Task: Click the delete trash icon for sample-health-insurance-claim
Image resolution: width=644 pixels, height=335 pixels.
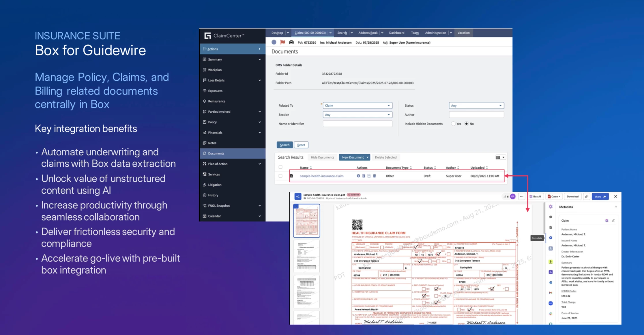Action: point(375,176)
